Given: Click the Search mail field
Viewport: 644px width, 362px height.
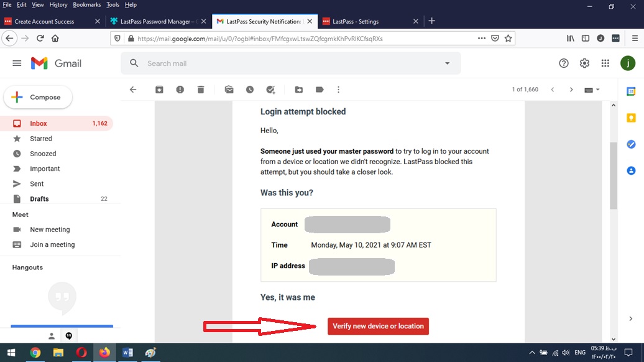Looking at the screenshot, I should [290, 63].
